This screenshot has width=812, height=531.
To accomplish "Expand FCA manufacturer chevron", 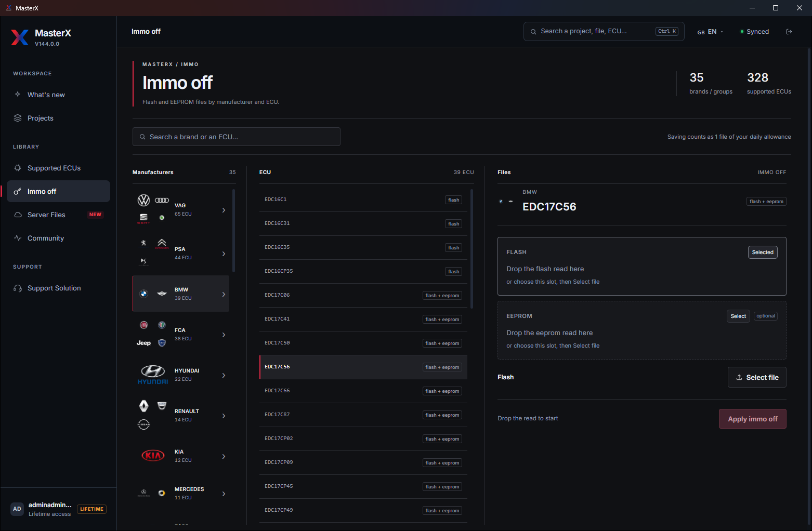I will pyautogui.click(x=224, y=335).
